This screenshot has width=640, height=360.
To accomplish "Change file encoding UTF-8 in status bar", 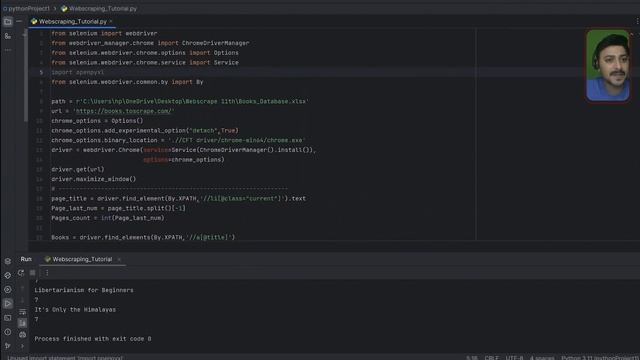I will pyautogui.click(x=514, y=358).
